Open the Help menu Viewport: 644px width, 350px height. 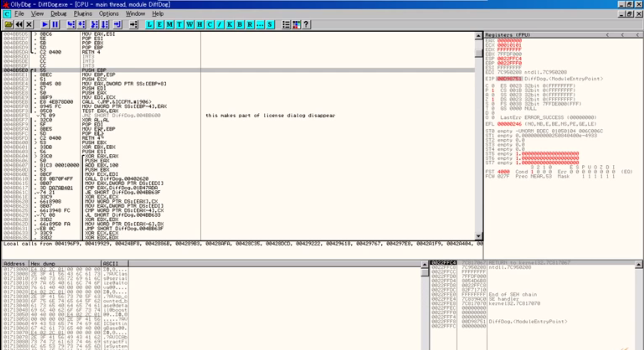(158, 14)
